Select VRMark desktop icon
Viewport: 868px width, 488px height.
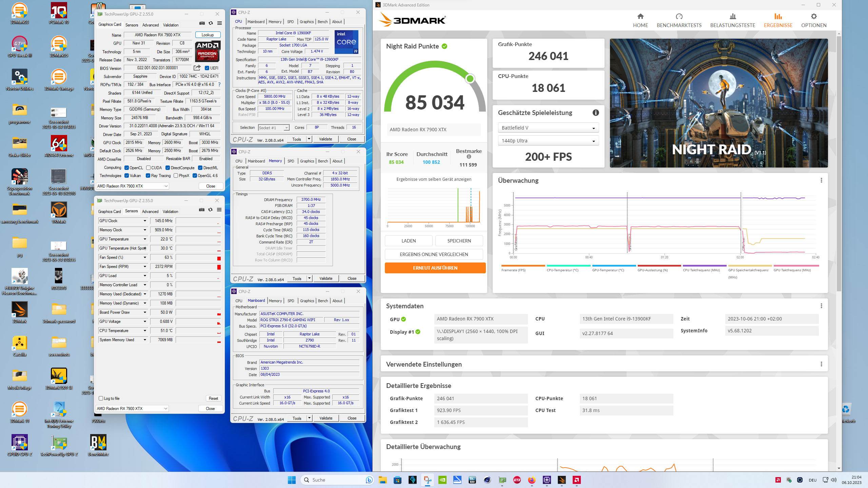pyautogui.click(x=59, y=213)
